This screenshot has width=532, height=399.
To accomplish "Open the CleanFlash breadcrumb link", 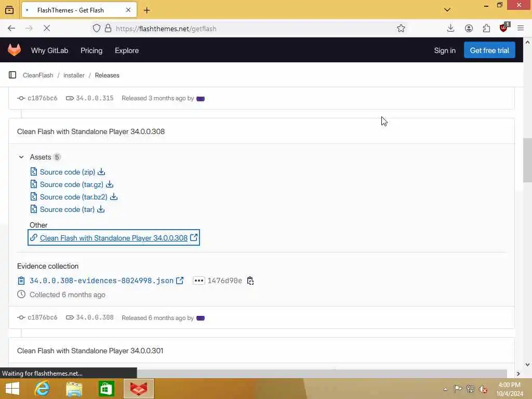I will coord(38,75).
